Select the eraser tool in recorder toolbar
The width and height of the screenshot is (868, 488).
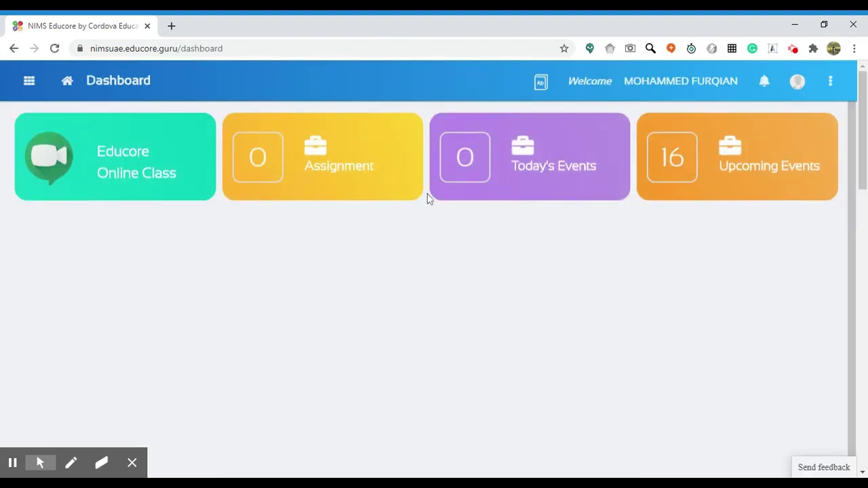coord(102,463)
